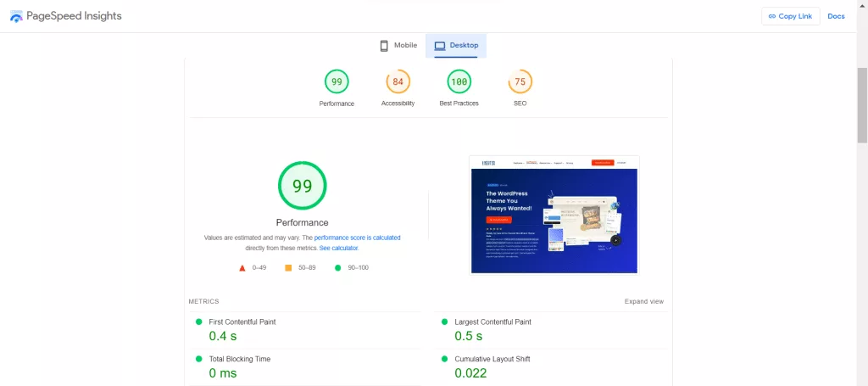Select the Desktop tab
Screen dimensions: 868x386
tap(456, 46)
